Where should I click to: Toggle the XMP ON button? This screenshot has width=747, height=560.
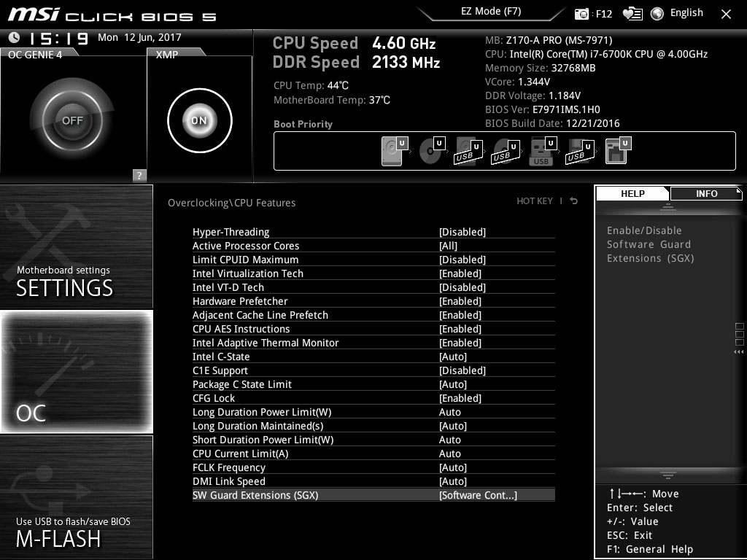tap(200, 120)
